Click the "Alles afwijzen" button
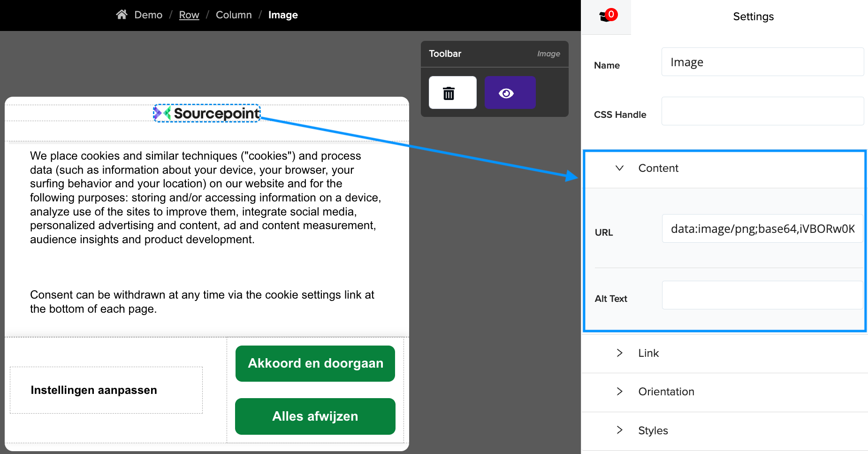The width and height of the screenshot is (868, 454). click(x=315, y=416)
